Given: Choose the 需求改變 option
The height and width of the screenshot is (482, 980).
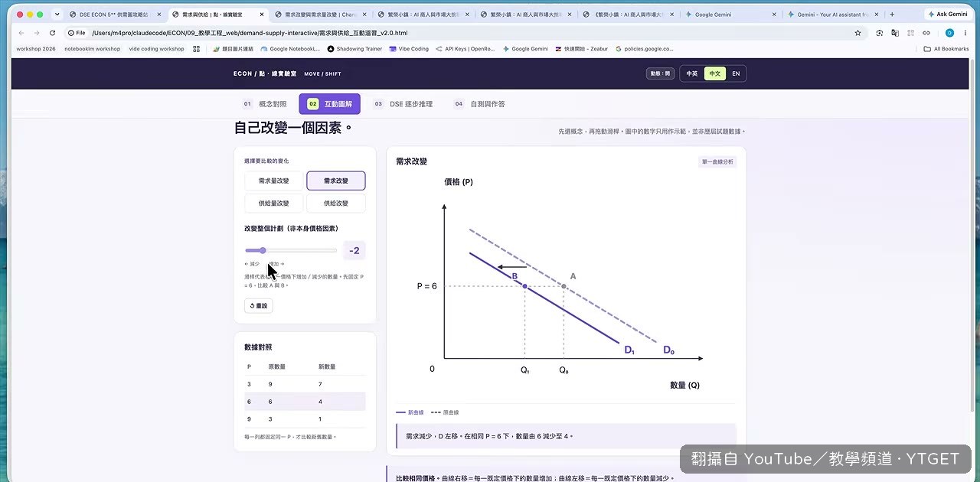Looking at the screenshot, I should pos(336,181).
